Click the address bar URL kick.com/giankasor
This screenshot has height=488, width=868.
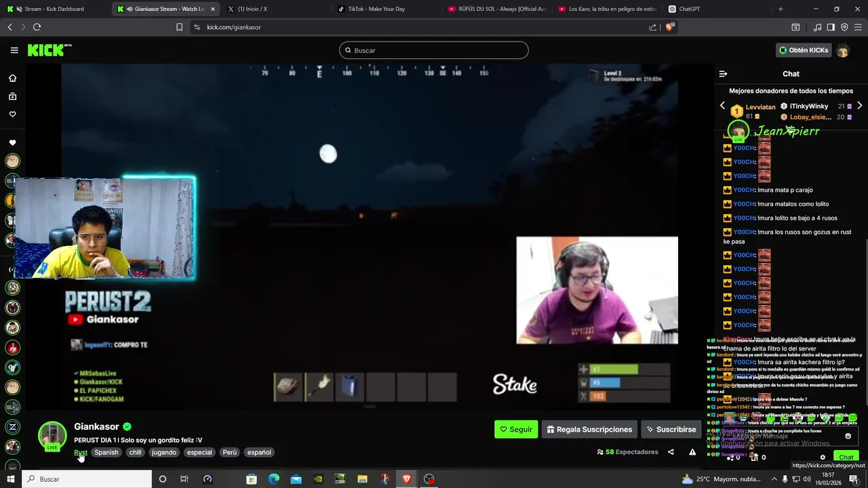[234, 27]
